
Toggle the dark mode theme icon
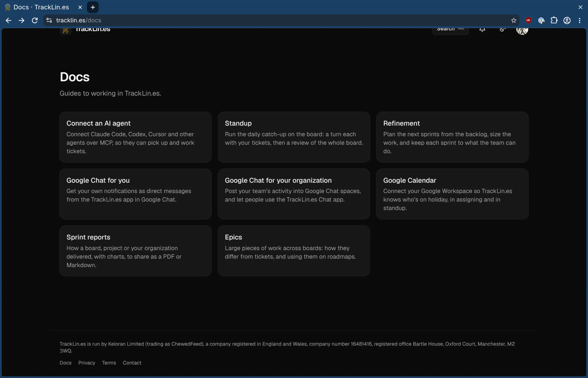tap(503, 29)
